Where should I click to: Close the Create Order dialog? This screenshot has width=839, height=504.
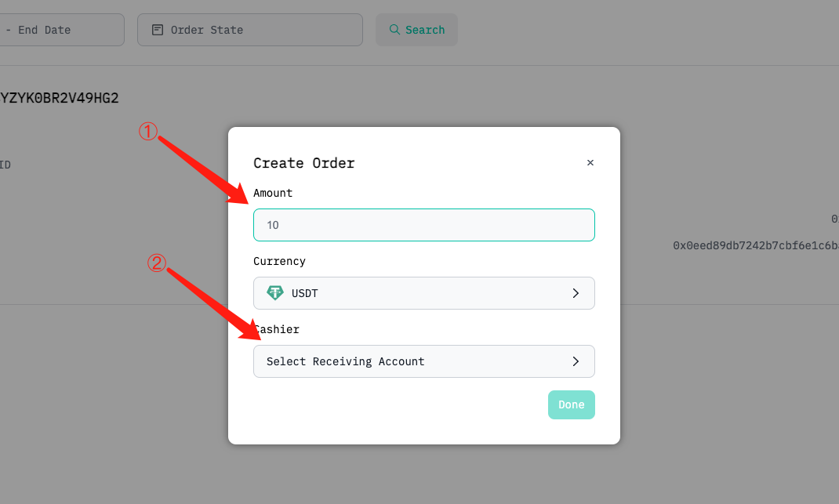[x=590, y=162]
